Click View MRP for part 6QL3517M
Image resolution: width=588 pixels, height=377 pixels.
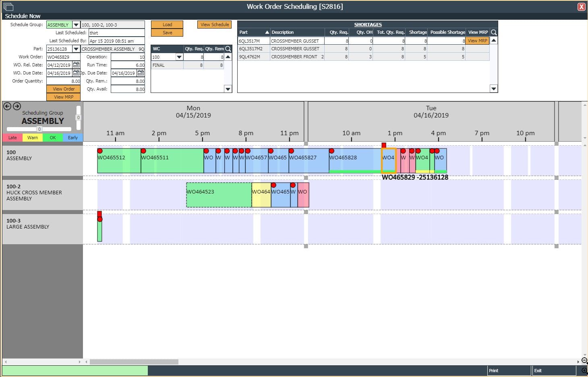pyautogui.click(x=477, y=40)
